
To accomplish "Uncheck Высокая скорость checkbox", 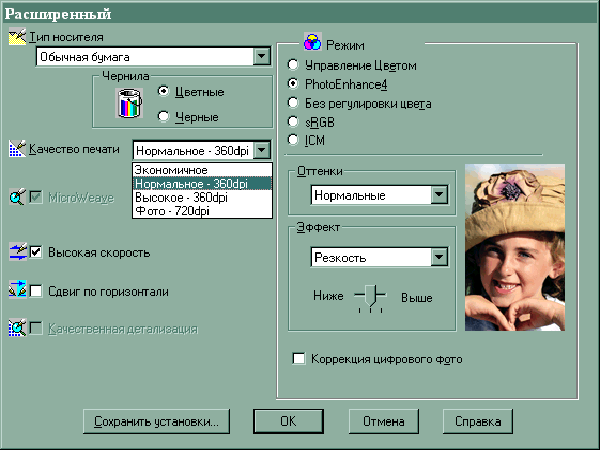I will pyautogui.click(x=36, y=252).
